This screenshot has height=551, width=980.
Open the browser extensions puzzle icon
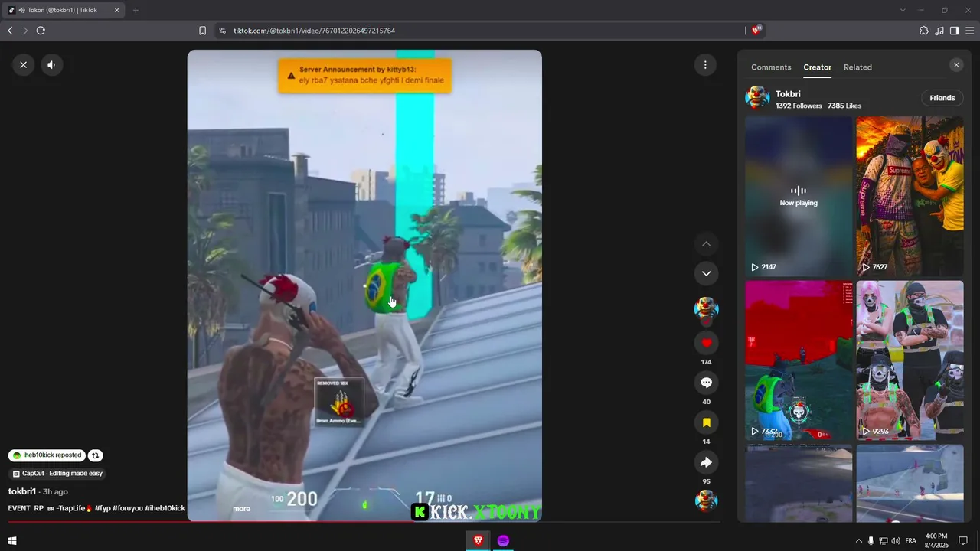pos(924,31)
